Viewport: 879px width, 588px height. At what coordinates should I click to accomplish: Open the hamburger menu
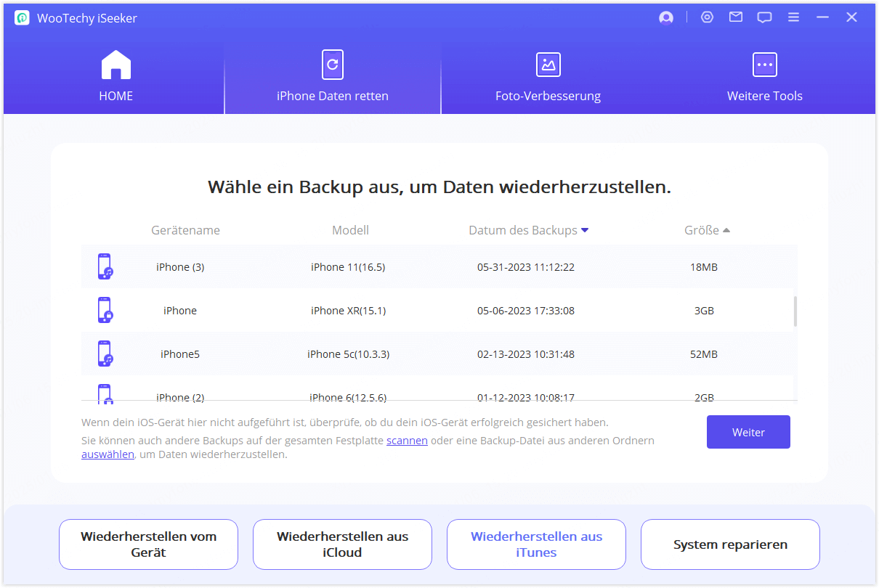point(793,17)
